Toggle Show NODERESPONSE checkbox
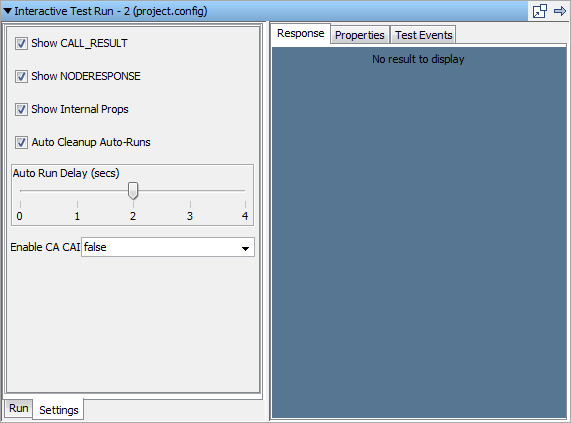This screenshot has width=571, height=423. tap(21, 76)
